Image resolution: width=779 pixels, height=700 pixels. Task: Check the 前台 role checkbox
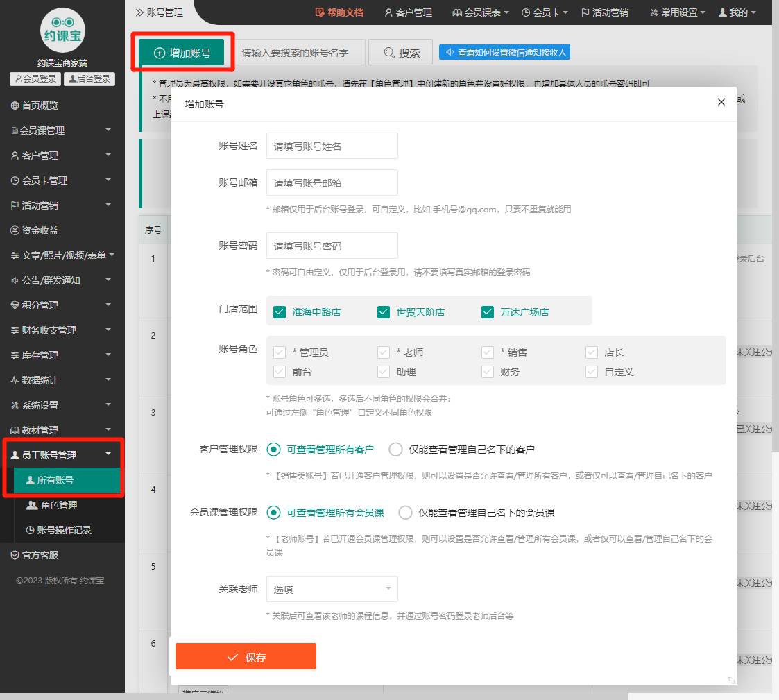280,372
